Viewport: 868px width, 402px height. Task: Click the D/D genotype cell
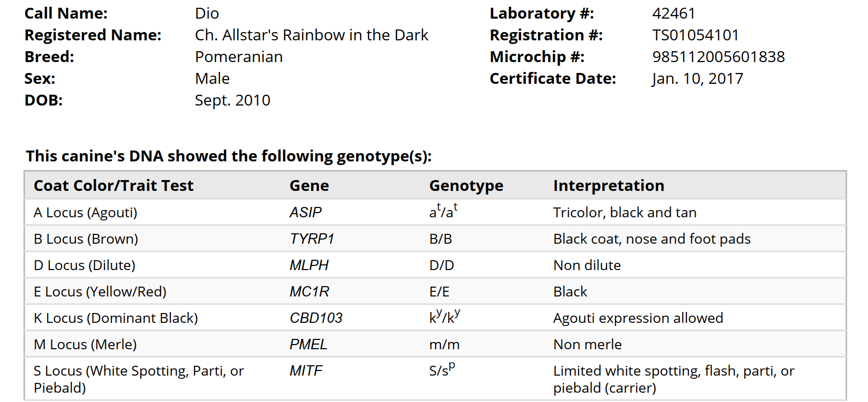(x=442, y=265)
